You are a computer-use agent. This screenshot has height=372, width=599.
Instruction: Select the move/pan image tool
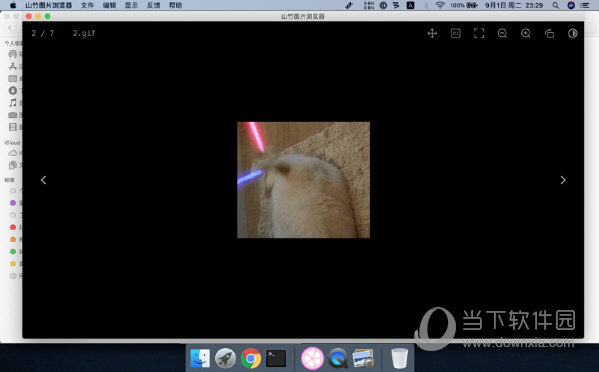point(432,33)
